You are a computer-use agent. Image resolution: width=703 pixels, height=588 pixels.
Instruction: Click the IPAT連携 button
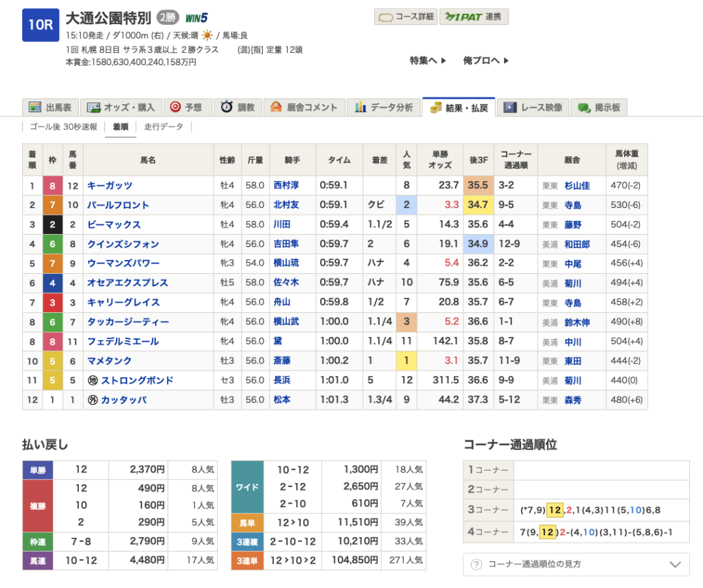point(474,17)
